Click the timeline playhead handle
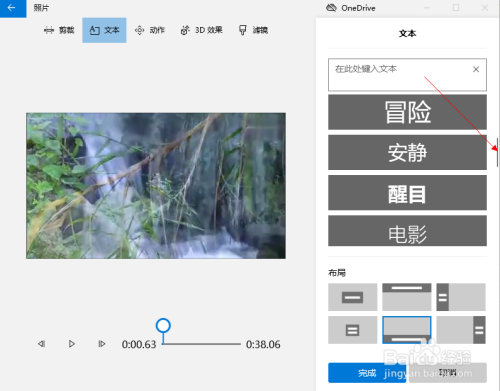Screen dimensions: 500x391 [x=163, y=326]
